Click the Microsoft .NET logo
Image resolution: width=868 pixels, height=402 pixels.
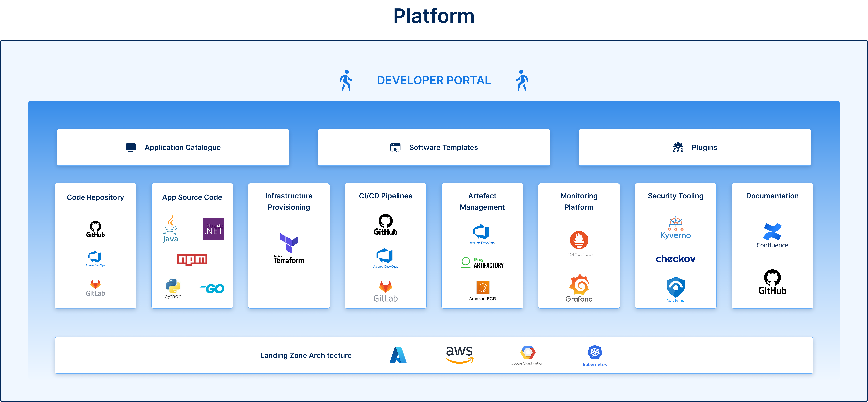pyautogui.click(x=213, y=229)
